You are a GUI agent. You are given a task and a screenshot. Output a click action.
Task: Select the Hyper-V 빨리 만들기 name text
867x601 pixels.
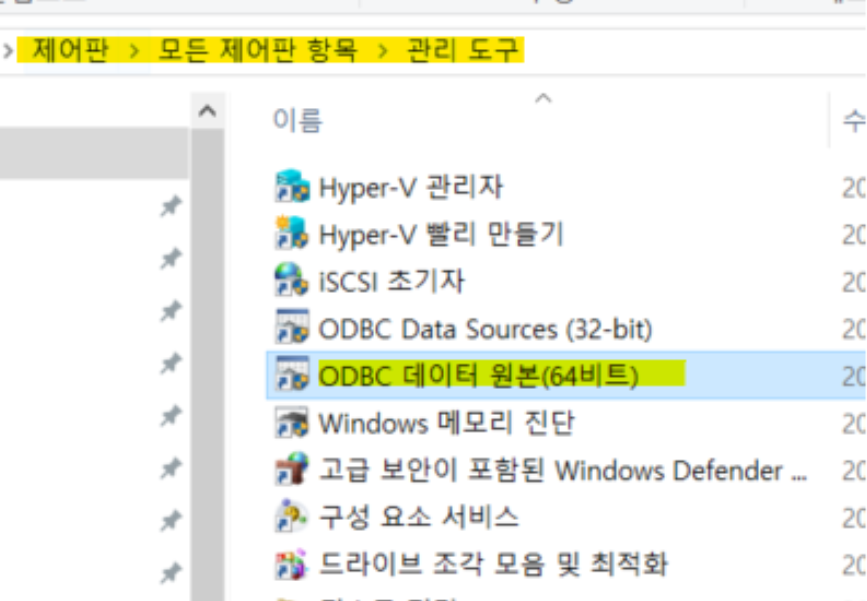(x=441, y=234)
